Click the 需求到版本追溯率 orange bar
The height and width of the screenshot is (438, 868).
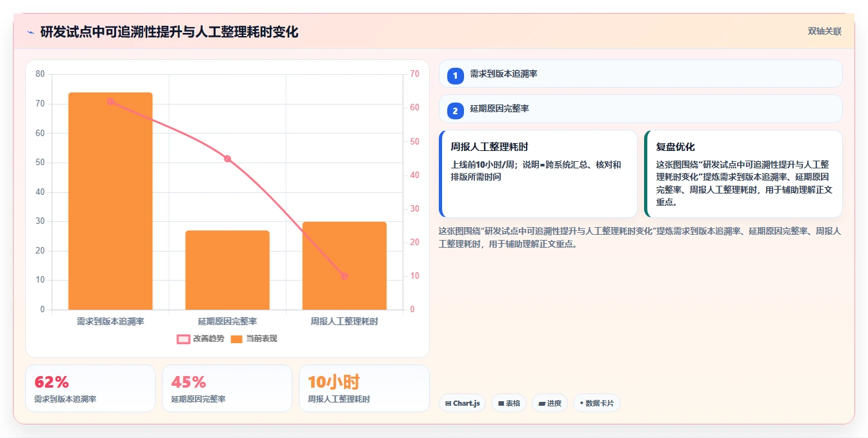pos(110,201)
